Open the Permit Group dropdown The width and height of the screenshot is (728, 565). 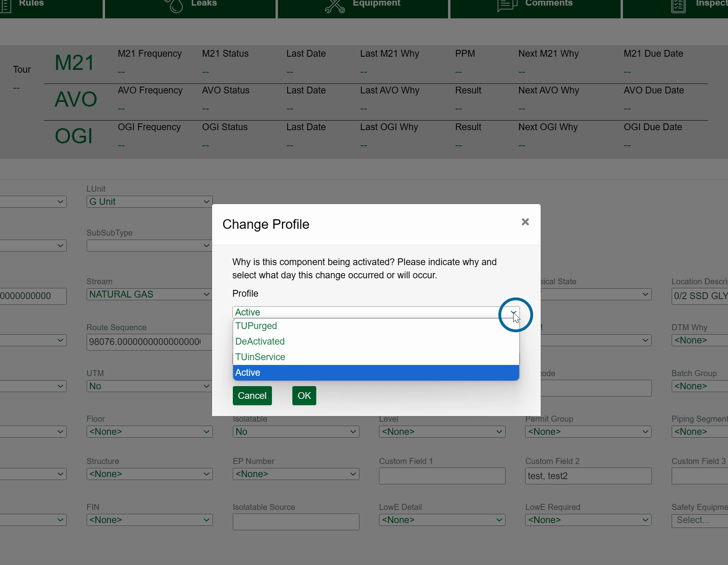(588, 432)
